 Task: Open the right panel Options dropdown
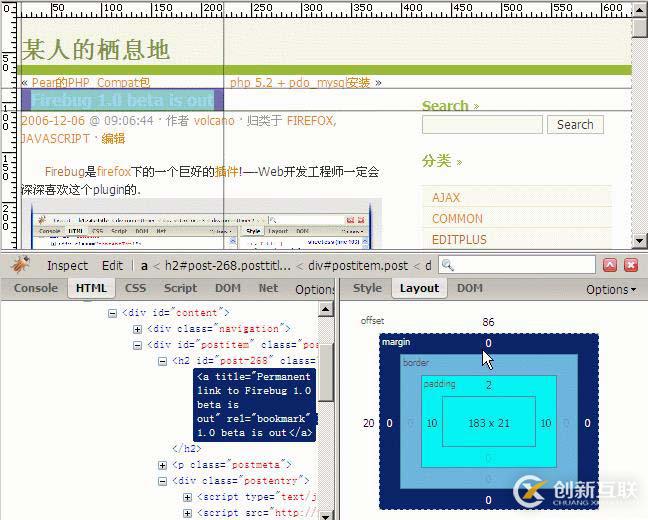point(611,289)
